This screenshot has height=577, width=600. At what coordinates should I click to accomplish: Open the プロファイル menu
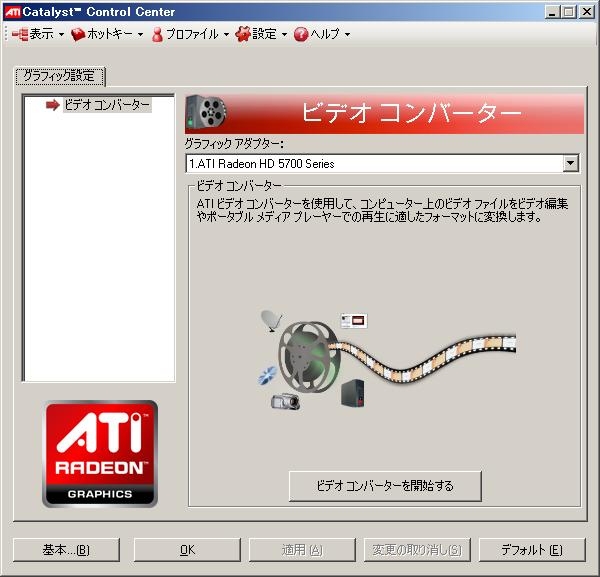(x=191, y=34)
